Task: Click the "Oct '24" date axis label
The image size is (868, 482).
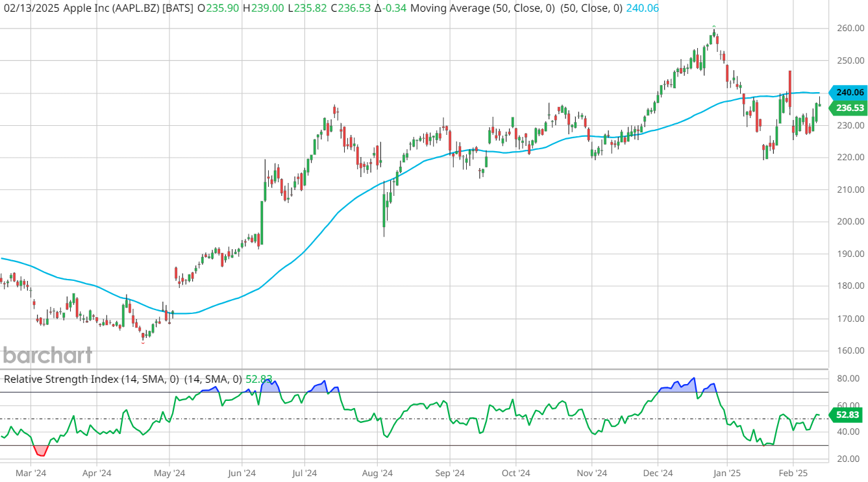Action: click(516, 473)
